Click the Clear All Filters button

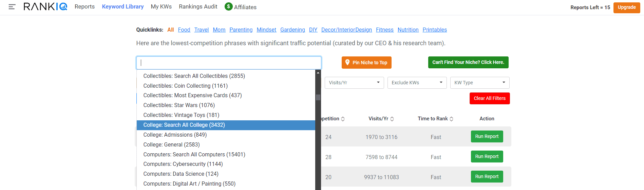click(490, 98)
